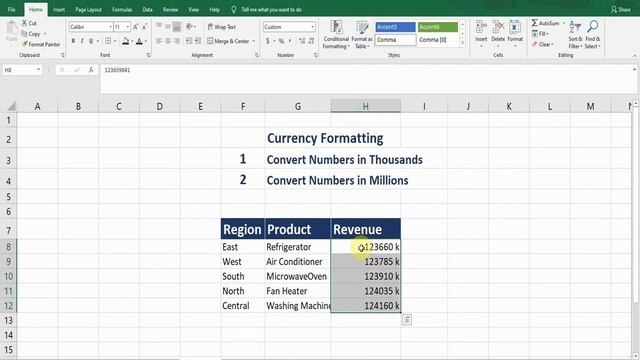Screen dimensions: 640x360
Task: Click the Accounting dollar sign format
Action: tap(268, 41)
